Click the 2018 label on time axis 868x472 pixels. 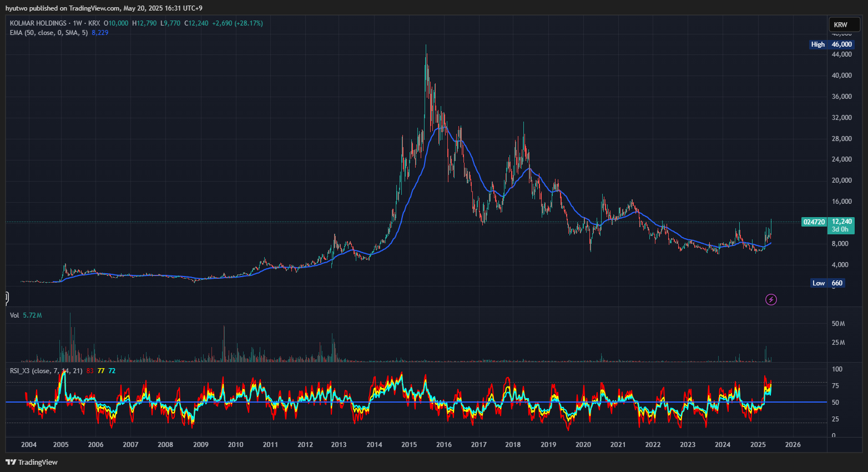513,445
